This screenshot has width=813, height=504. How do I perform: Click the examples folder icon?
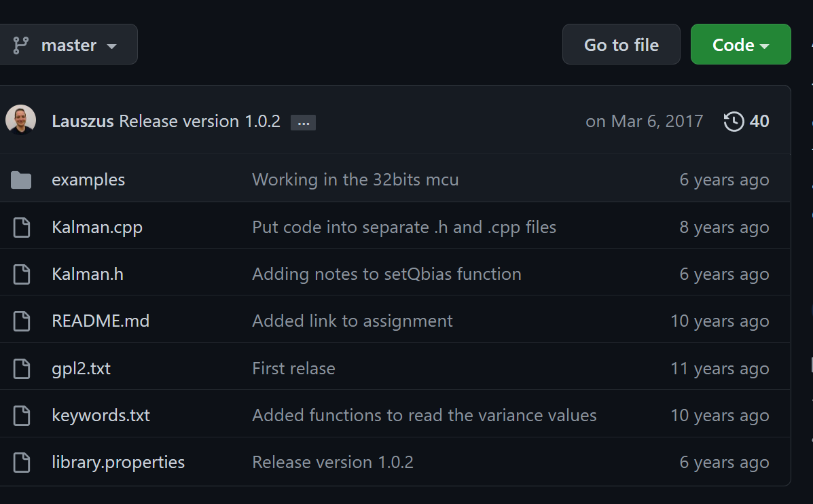tap(21, 180)
